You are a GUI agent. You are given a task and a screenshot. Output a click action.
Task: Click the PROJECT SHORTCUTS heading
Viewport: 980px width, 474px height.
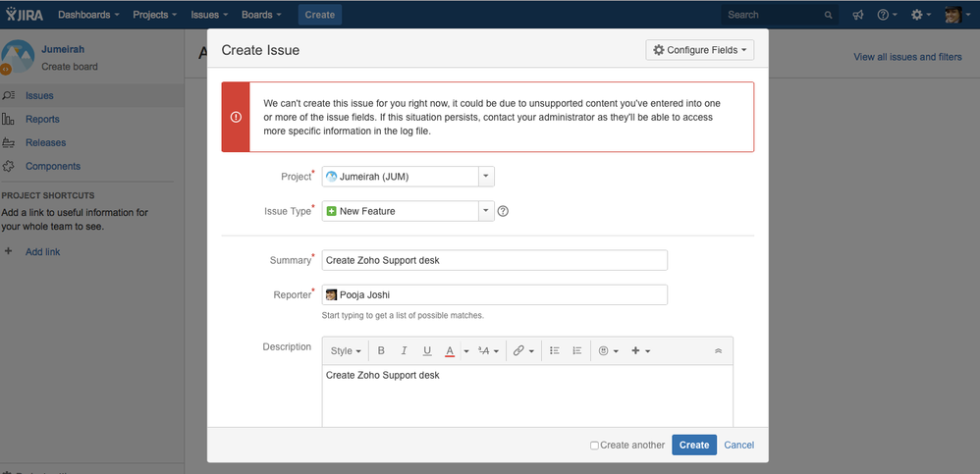(48, 195)
